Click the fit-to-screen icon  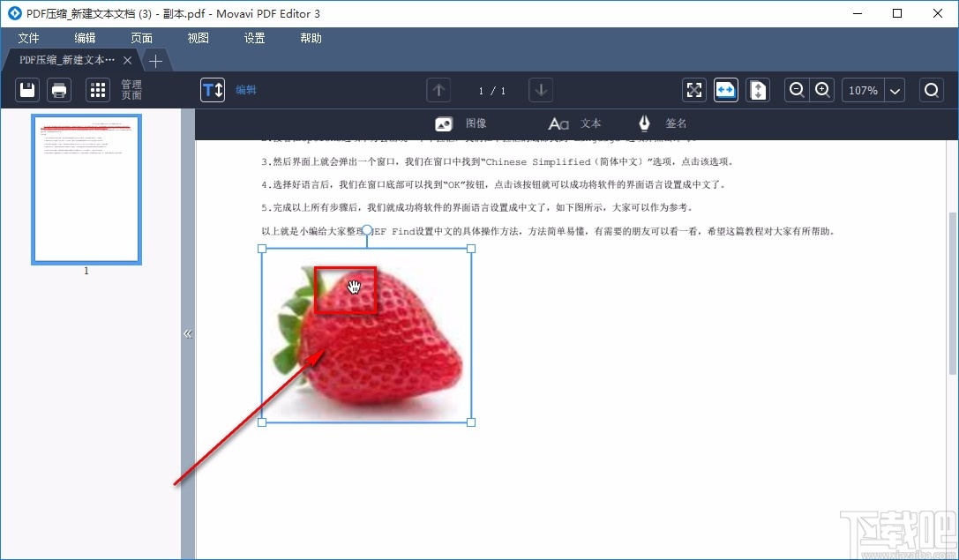pos(693,89)
